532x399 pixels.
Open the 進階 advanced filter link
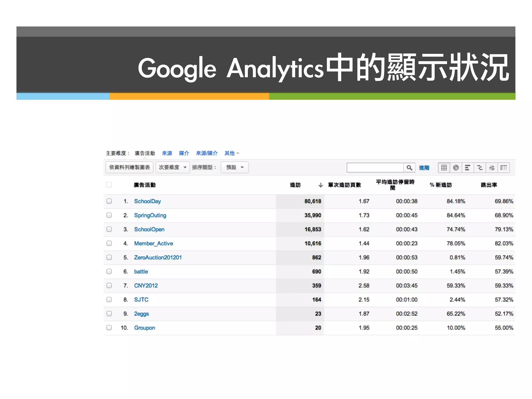[424, 168]
